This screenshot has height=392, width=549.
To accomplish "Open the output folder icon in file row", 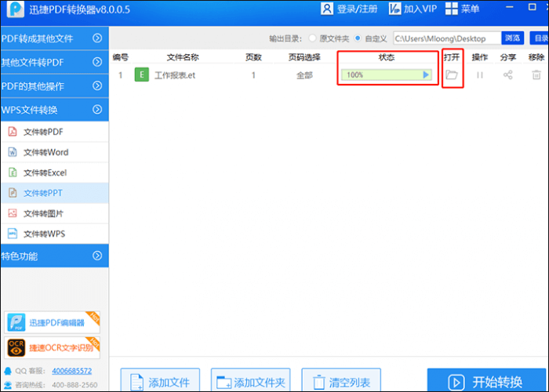I will 452,75.
